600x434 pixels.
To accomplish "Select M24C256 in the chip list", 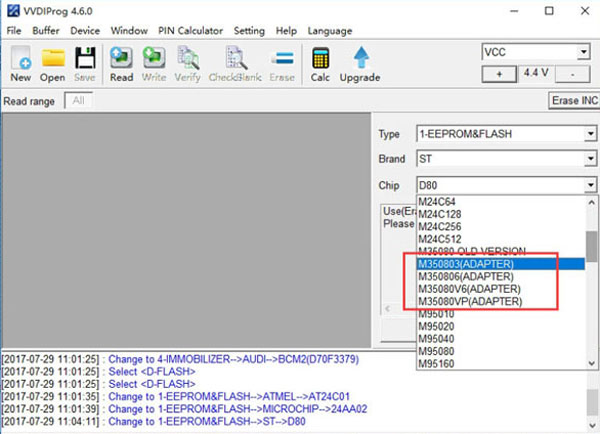I will point(501,227).
